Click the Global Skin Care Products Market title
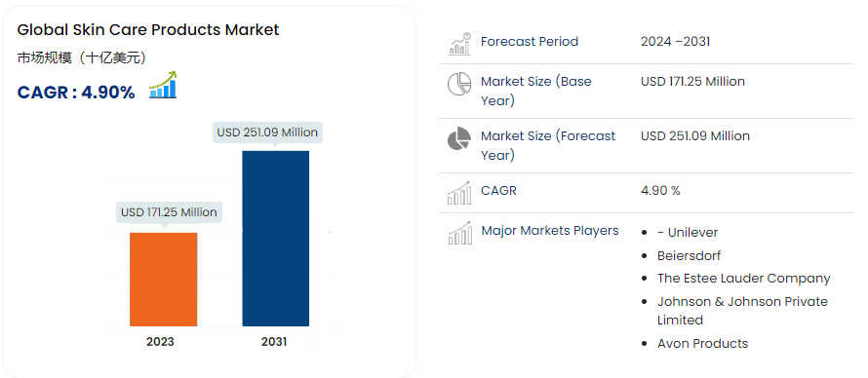This screenshot has width=868, height=378. tap(148, 30)
